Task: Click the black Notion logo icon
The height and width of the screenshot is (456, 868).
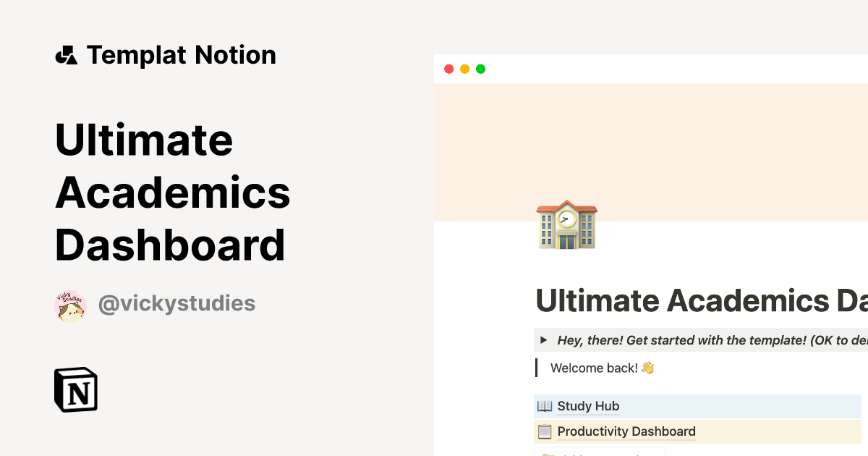Action: [75, 389]
